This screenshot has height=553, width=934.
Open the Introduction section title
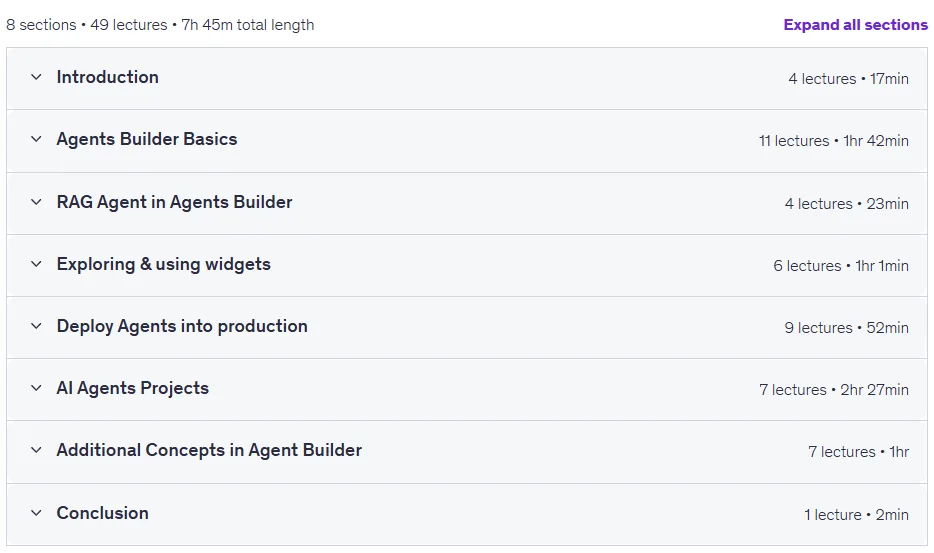108,77
